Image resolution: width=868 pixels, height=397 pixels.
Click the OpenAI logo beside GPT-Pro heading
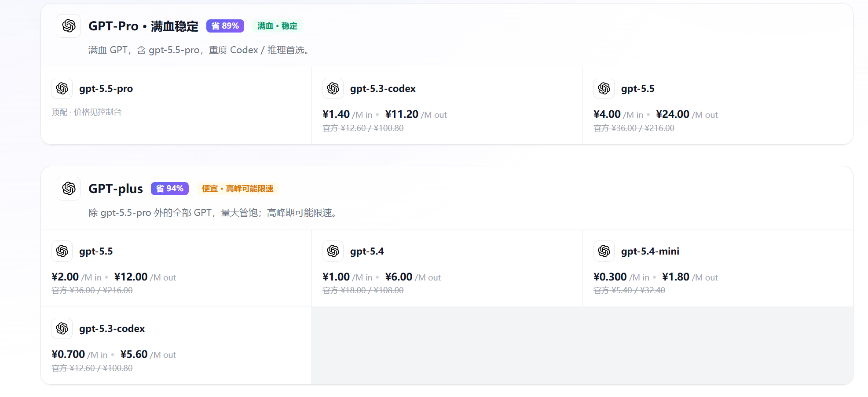69,26
